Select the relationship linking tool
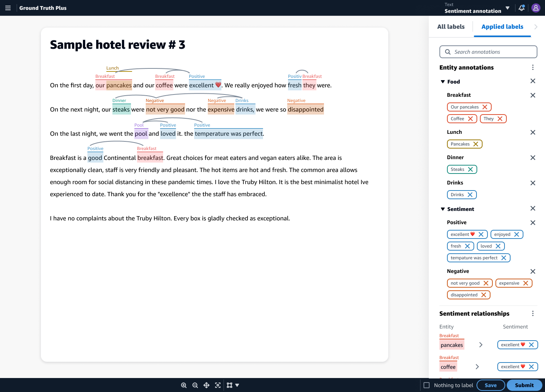 [x=229, y=385]
